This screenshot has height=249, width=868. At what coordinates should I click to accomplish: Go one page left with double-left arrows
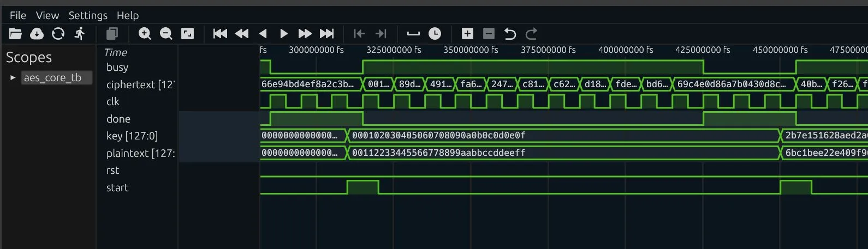[x=241, y=34]
